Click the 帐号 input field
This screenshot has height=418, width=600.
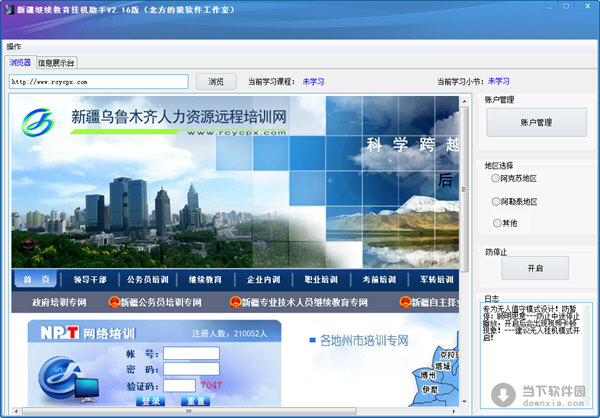click(191, 353)
